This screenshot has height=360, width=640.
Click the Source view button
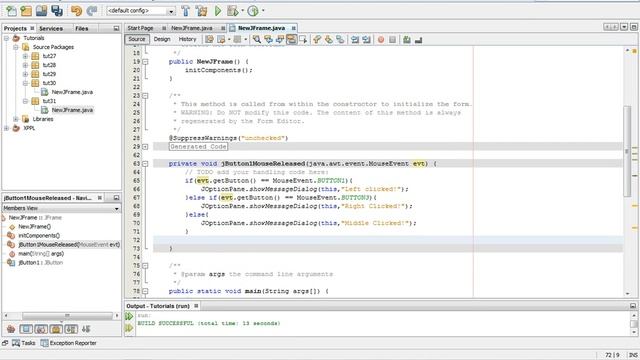(x=137, y=39)
